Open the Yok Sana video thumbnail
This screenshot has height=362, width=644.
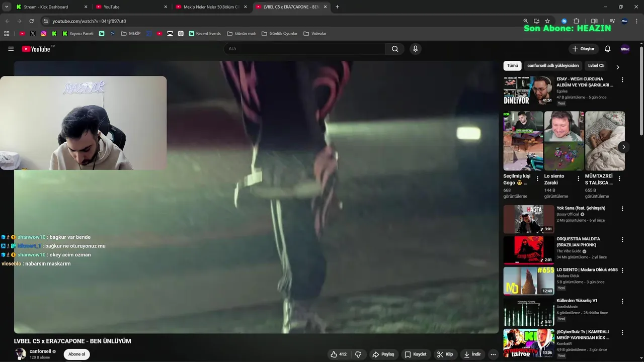pyautogui.click(x=528, y=219)
